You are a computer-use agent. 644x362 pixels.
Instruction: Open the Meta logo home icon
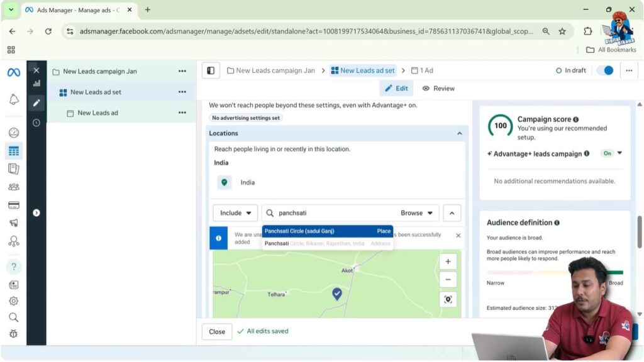[x=14, y=73]
